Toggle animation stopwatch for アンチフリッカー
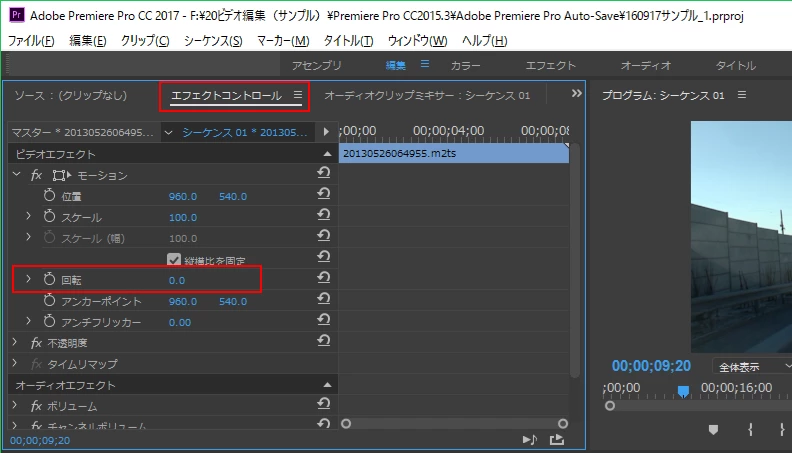This screenshot has width=792, height=453. pos(49,321)
